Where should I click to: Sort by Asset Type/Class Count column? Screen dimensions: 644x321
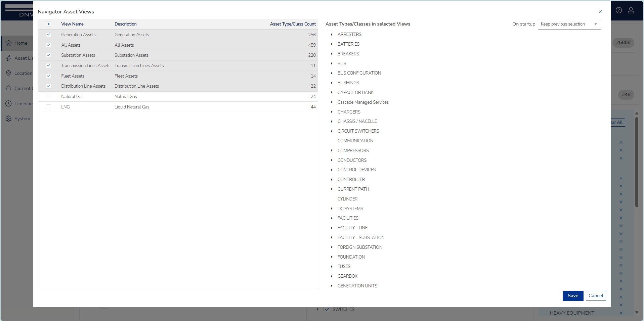[x=293, y=24]
